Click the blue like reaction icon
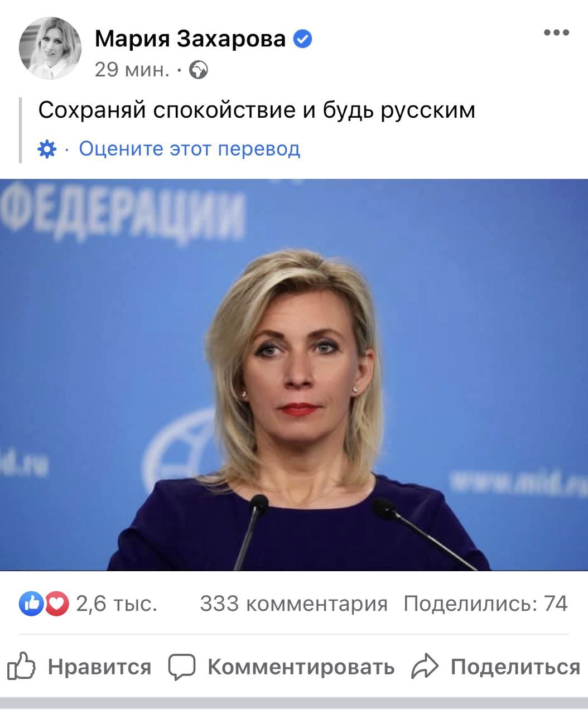588x714 pixels. [x=31, y=604]
